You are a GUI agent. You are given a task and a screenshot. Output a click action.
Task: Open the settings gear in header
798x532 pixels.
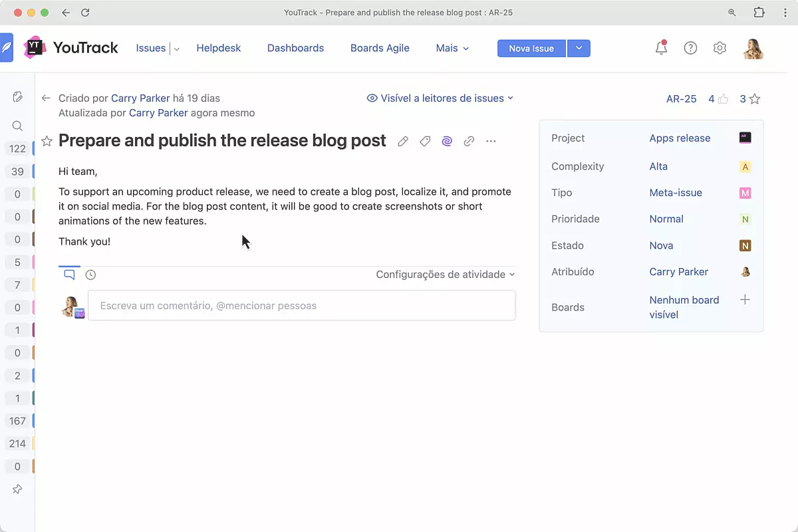720,48
